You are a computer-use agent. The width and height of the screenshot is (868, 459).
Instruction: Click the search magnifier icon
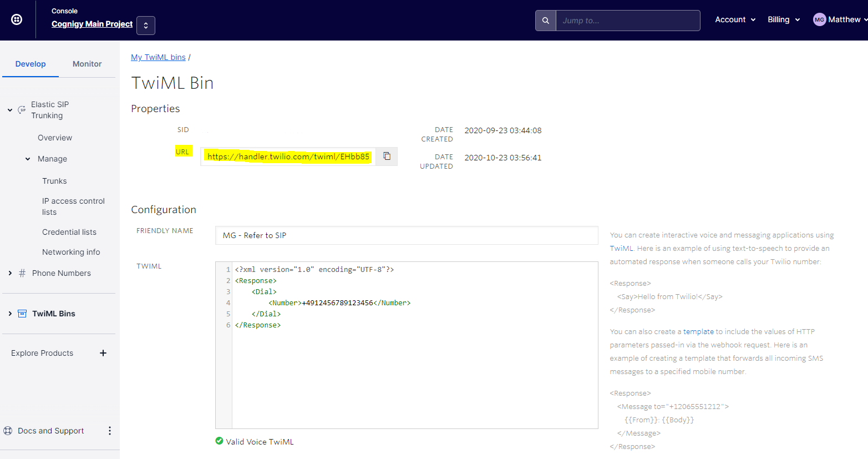pyautogui.click(x=546, y=21)
